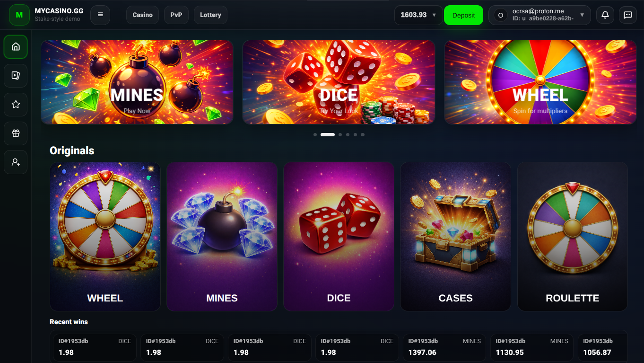Viewport: 644px width, 363px height.
Task: Select the last carousel pagination dot
Action: point(363,135)
